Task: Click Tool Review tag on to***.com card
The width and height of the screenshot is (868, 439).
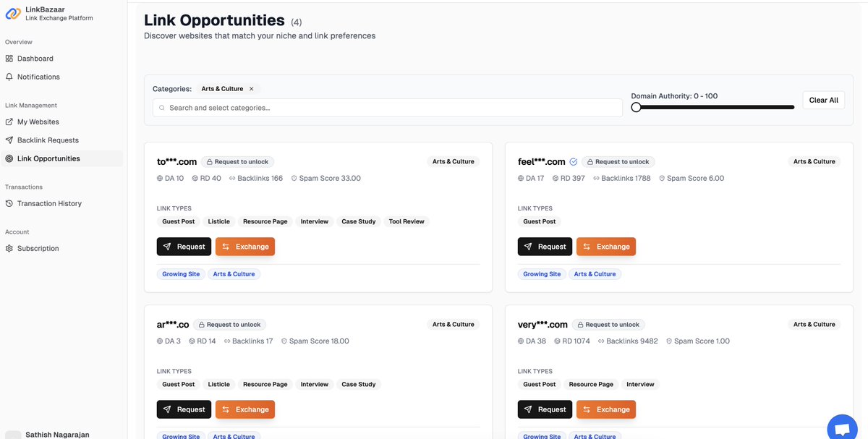Action: coord(407,222)
